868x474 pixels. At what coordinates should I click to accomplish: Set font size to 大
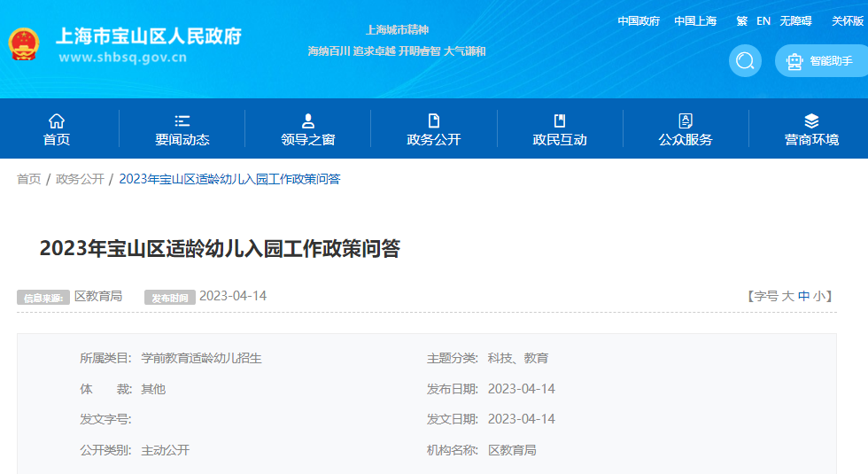pyautogui.click(x=787, y=296)
